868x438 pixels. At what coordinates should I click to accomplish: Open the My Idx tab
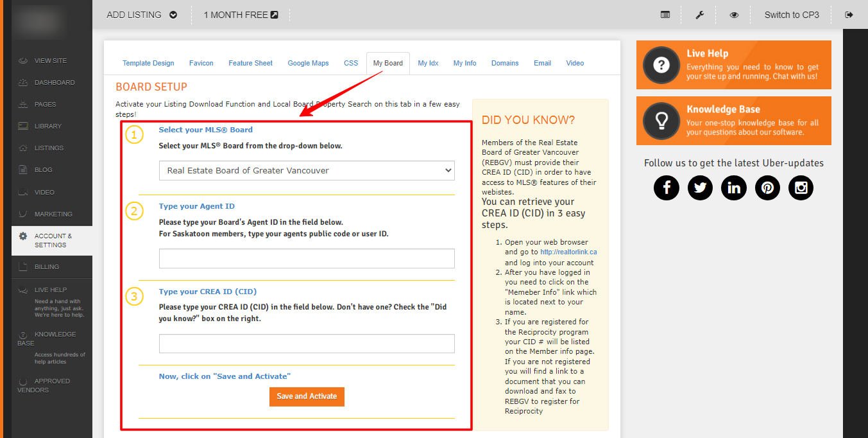pyautogui.click(x=428, y=63)
